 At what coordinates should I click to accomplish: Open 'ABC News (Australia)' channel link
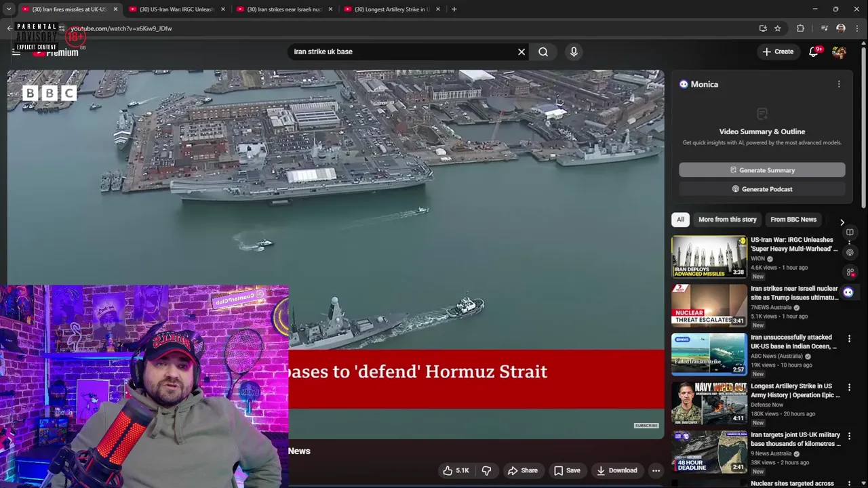coord(776,356)
